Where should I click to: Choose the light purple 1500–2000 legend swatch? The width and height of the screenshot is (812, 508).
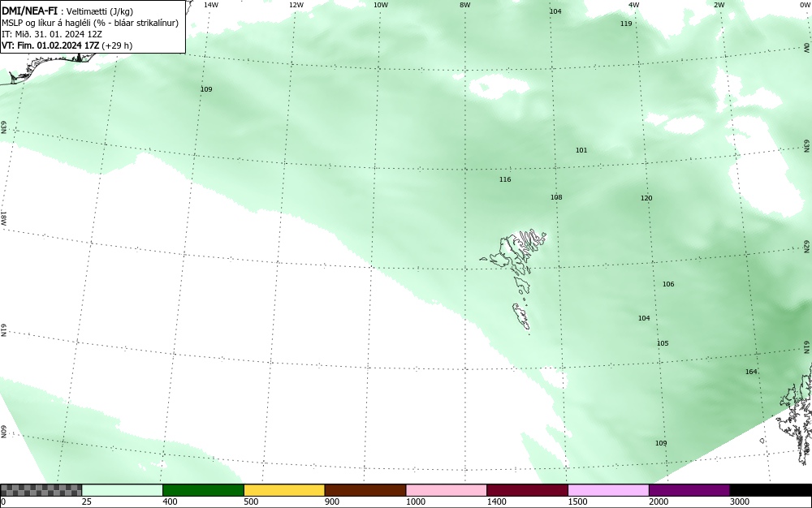pyautogui.click(x=608, y=490)
